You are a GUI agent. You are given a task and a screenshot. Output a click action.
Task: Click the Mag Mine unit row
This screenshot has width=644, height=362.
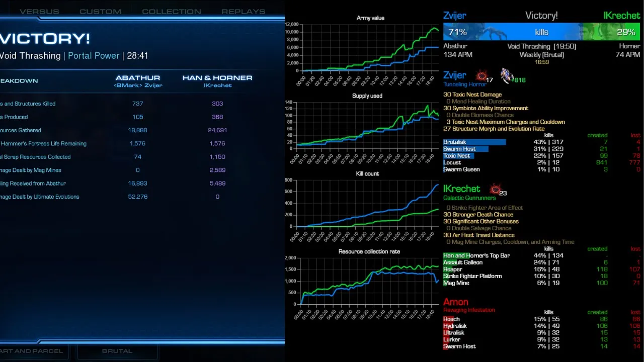coord(541,283)
